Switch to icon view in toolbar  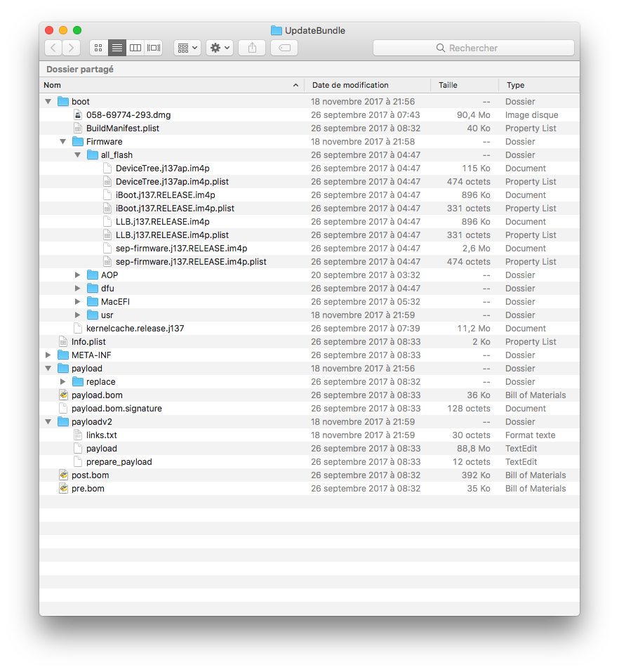98,48
